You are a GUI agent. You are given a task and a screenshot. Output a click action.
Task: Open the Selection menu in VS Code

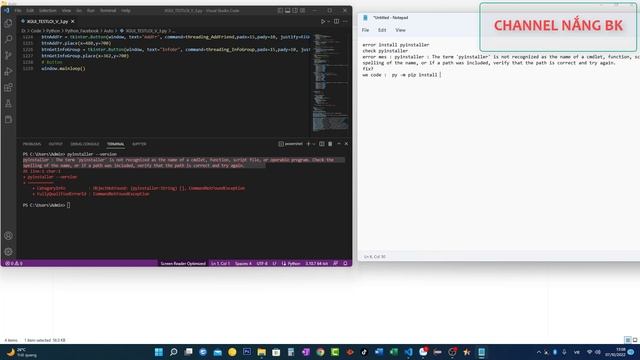[48, 11]
